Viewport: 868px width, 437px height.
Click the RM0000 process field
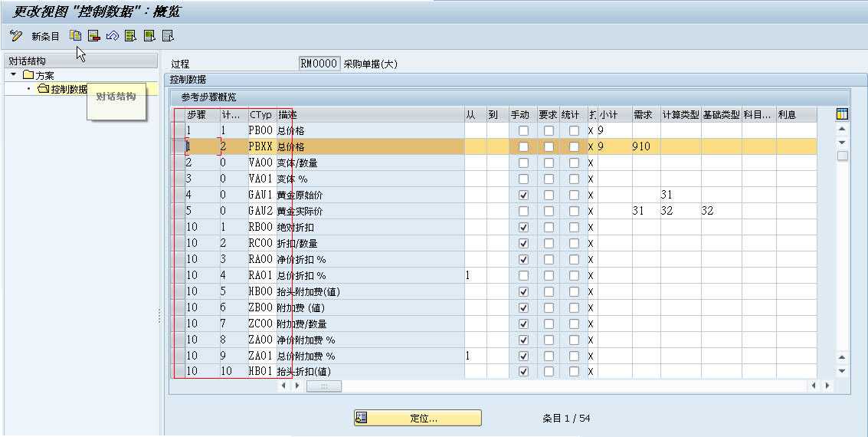coord(319,64)
